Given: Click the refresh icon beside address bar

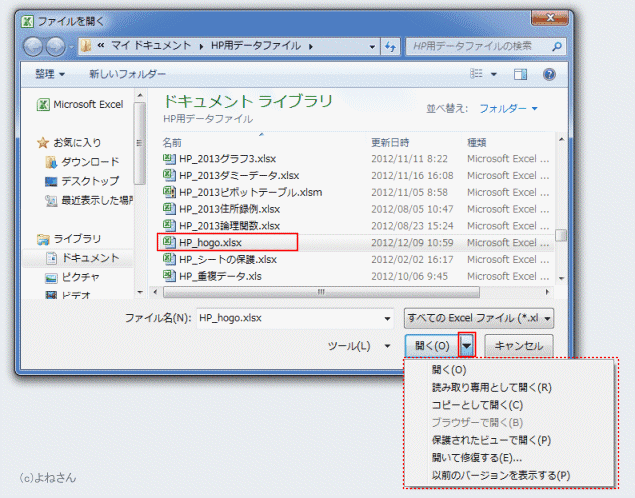Looking at the screenshot, I should click(390, 47).
